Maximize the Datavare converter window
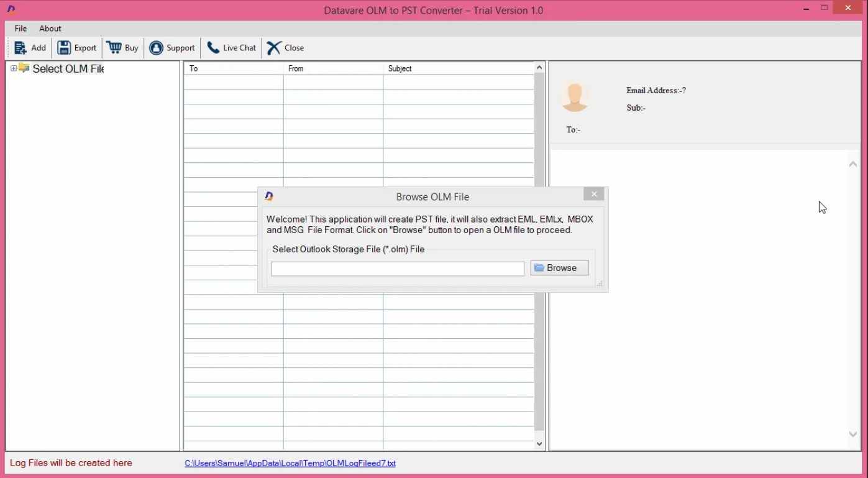The image size is (868, 478). pyautogui.click(x=825, y=7)
